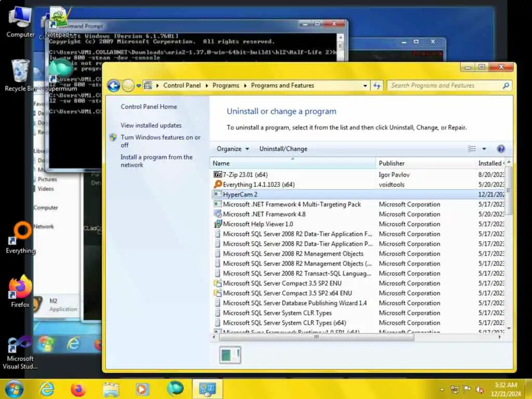Open Windows Media Player from the taskbar

click(x=142, y=389)
